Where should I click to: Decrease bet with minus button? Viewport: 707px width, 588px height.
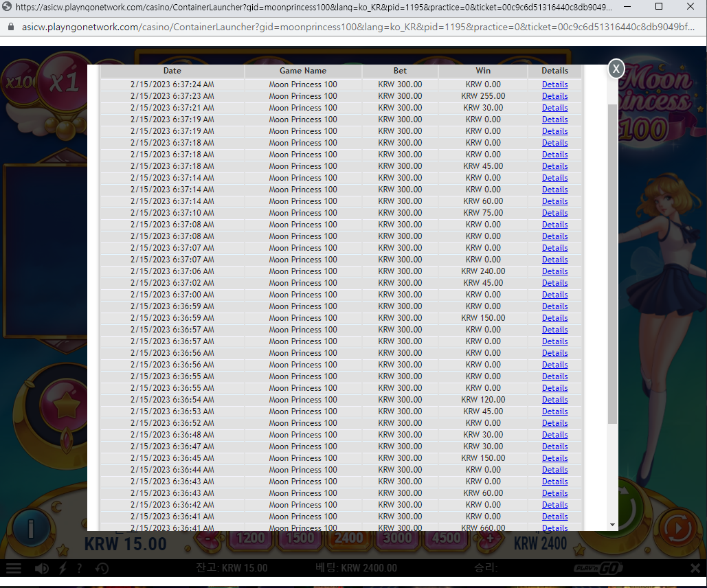coord(208,539)
